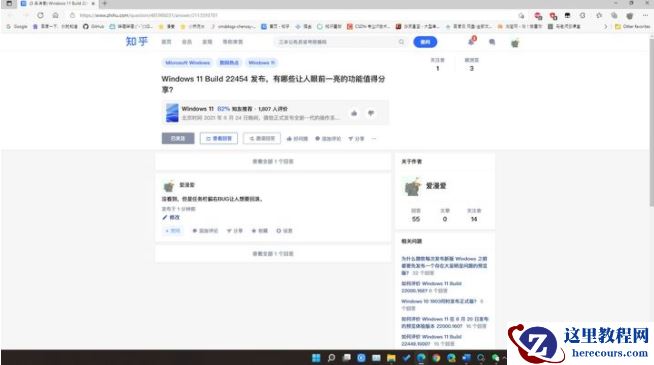This screenshot has height=365, width=654.
Task: Open WeChat from the taskbar
Action: [496, 358]
